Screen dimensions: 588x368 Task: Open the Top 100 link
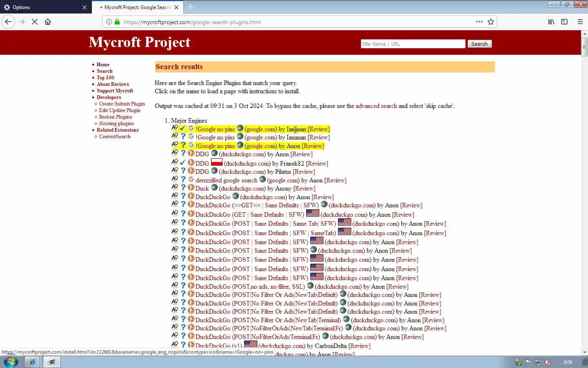tap(105, 78)
